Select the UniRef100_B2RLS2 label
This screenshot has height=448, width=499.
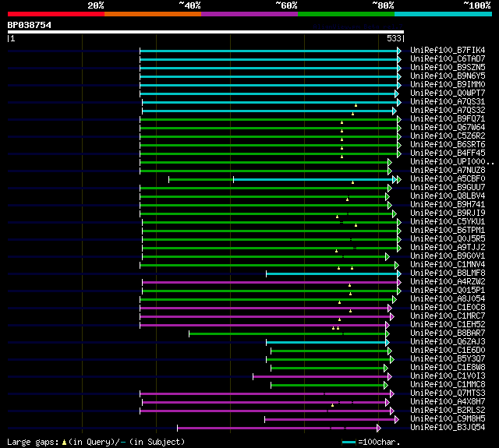click(x=448, y=411)
